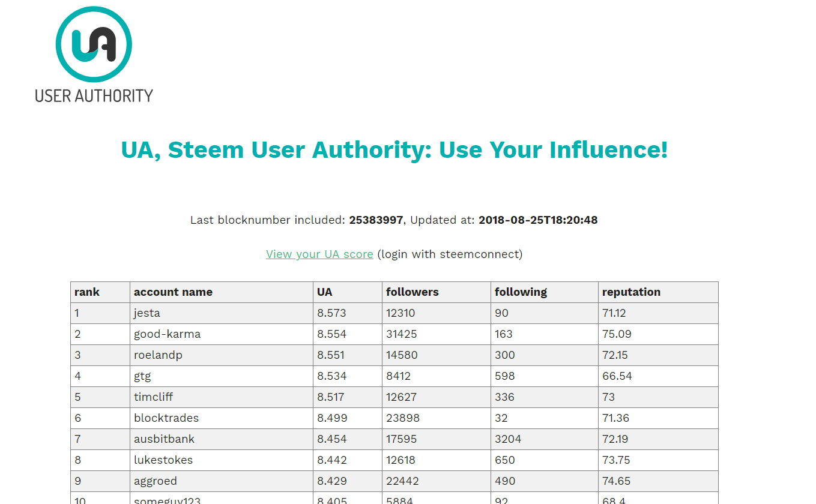Click followers count 14580

401,355
